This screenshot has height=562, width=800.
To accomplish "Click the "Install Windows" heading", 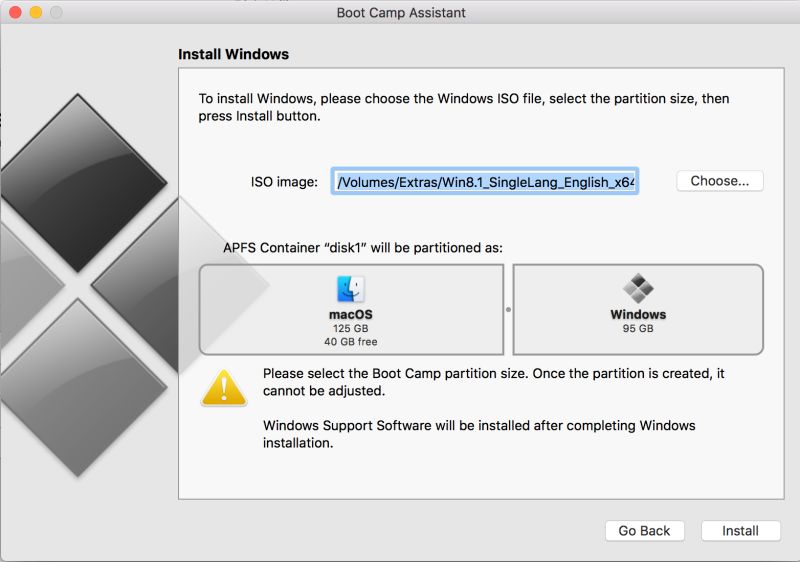I will pyautogui.click(x=233, y=54).
